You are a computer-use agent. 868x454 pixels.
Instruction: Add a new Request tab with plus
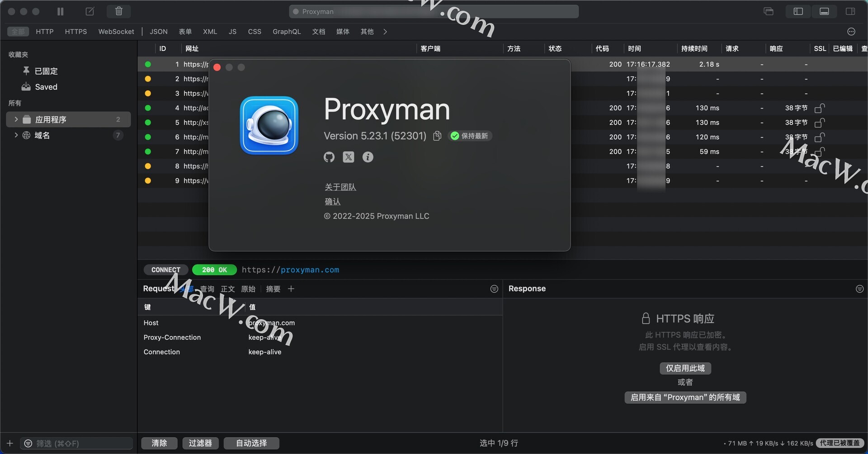(291, 289)
